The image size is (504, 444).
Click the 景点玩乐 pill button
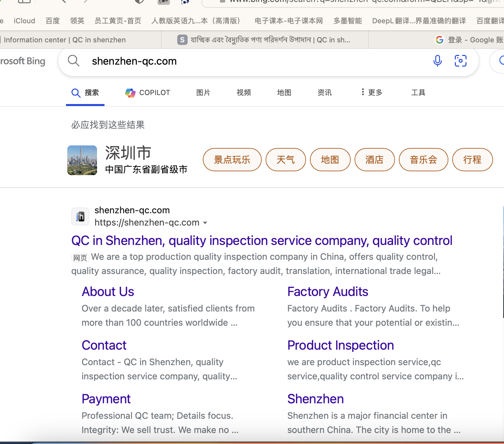click(x=232, y=160)
